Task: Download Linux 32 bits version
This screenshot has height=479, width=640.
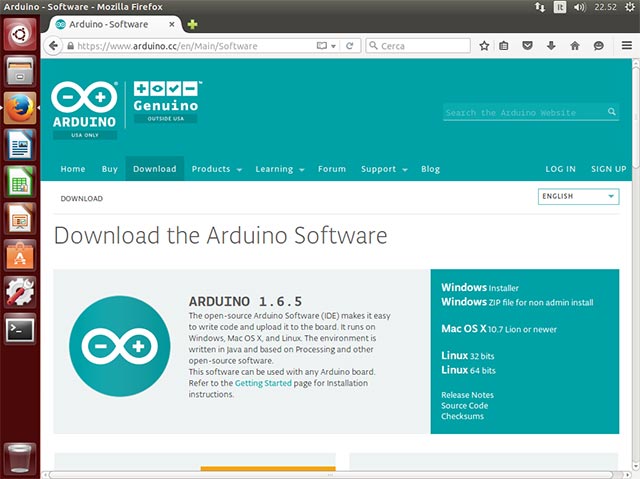Action: (x=468, y=355)
